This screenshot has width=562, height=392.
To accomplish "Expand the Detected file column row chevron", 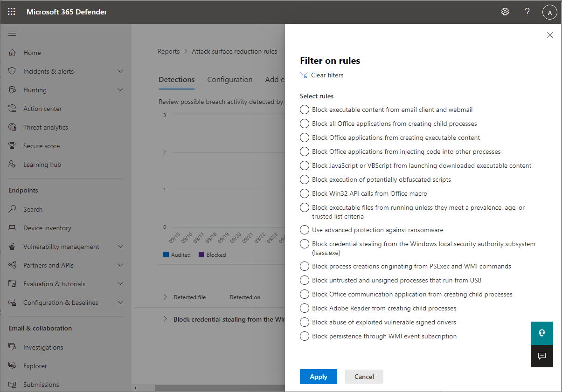I will coord(165,297).
